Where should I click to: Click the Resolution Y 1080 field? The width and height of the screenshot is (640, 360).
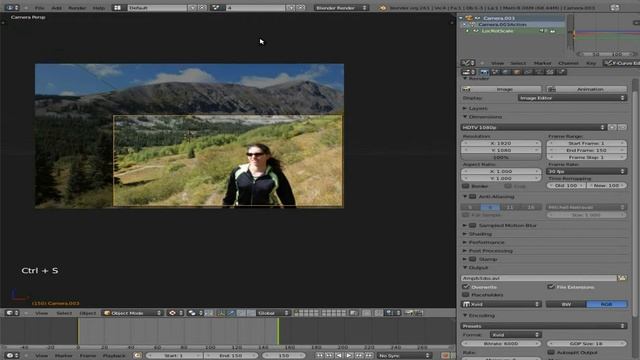(x=501, y=150)
